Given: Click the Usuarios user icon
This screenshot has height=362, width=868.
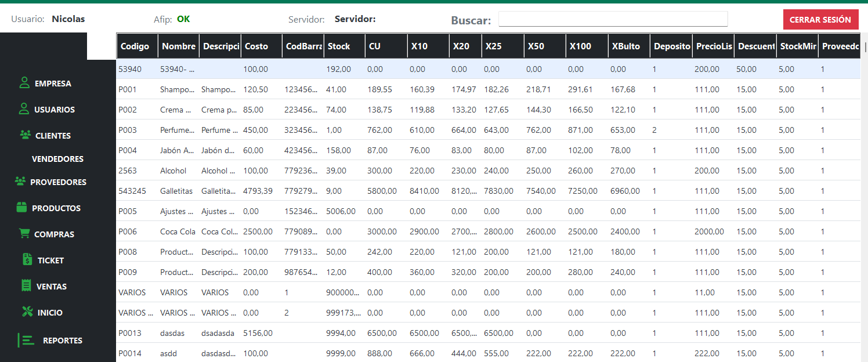Looking at the screenshot, I should coord(24,109).
